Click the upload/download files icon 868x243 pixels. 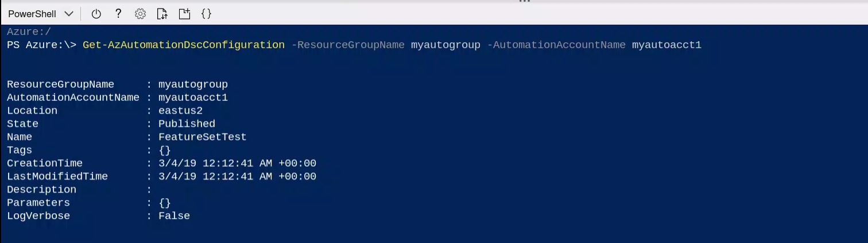point(162,14)
